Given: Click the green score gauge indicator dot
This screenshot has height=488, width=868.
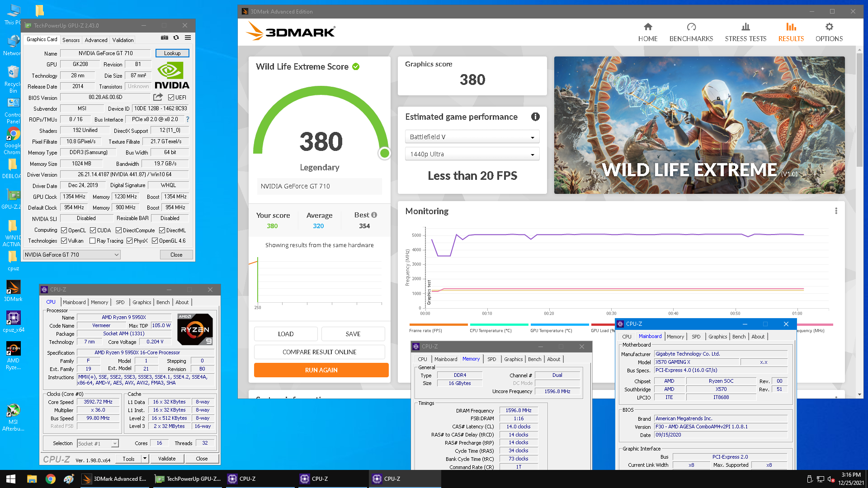Looking at the screenshot, I should [x=385, y=153].
